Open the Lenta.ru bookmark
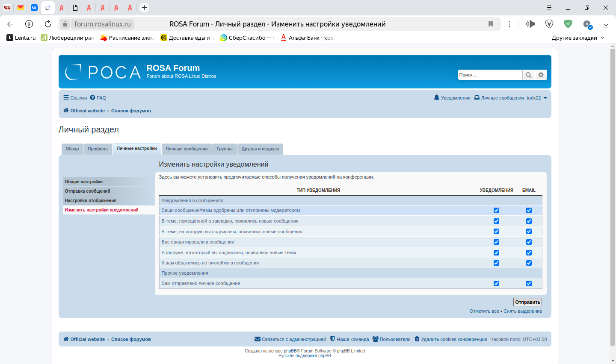This screenshot has width=616, height=364. (x=21, y=38)
